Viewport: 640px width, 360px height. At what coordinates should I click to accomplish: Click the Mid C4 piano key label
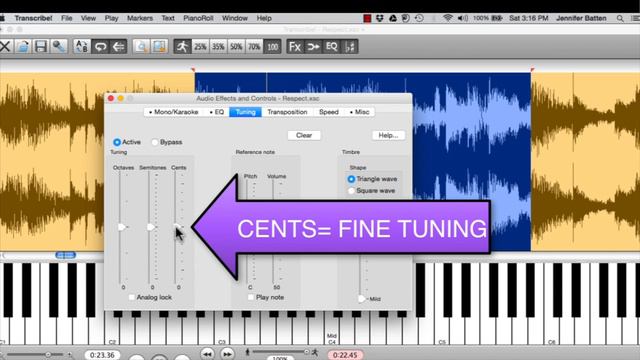click(332, 339)
